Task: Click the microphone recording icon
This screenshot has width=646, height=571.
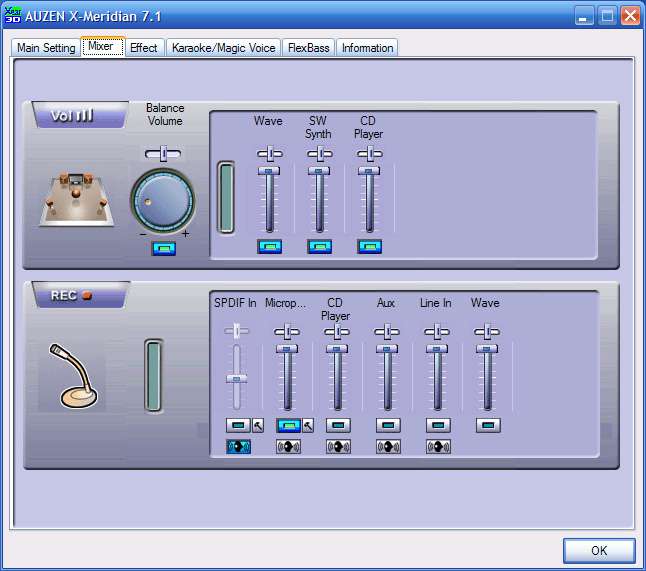Action: (73, 376)
